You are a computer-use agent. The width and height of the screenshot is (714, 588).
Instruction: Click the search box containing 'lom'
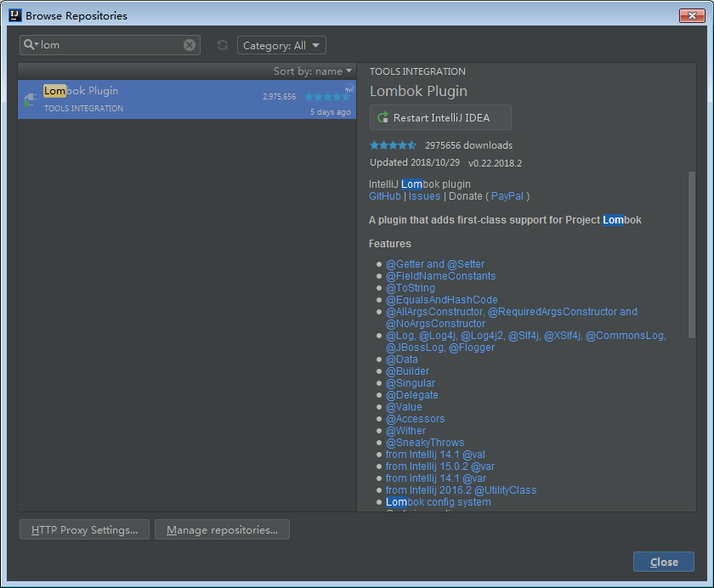click(x=110, y=45)
